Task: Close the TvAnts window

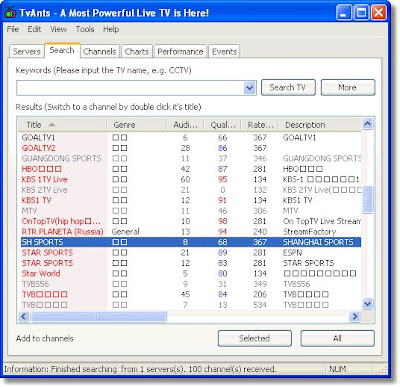Action: click(x=379, y=13)
